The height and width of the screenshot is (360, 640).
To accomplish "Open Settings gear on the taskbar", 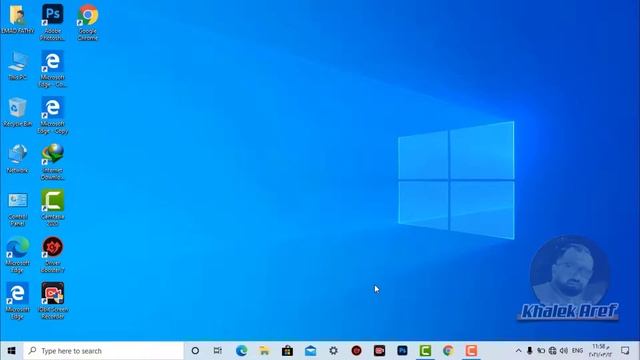I will tap(333, 351).
